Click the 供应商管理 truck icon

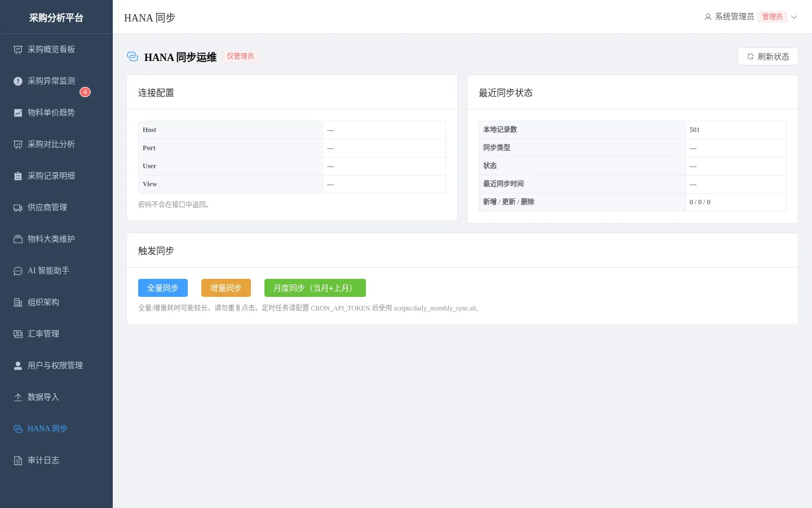pyautogui.click(x=18, y=208)
